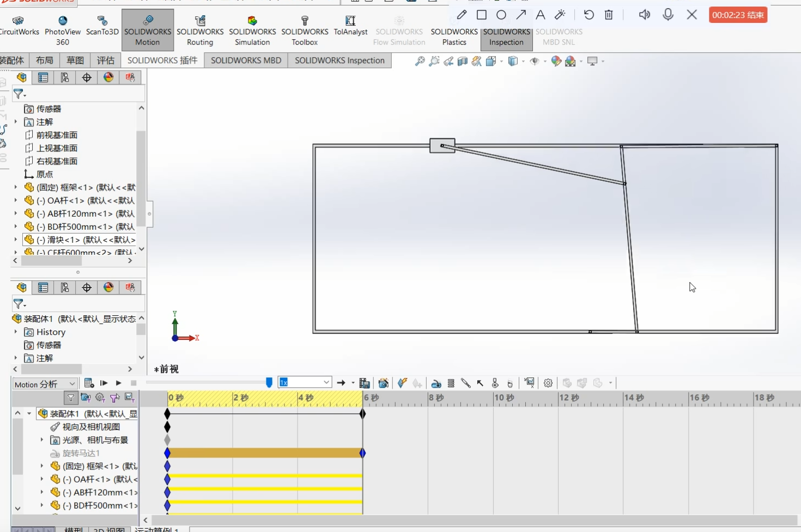Select the arrow annotation tool
The image size is (801, 532).
(521, 15)
